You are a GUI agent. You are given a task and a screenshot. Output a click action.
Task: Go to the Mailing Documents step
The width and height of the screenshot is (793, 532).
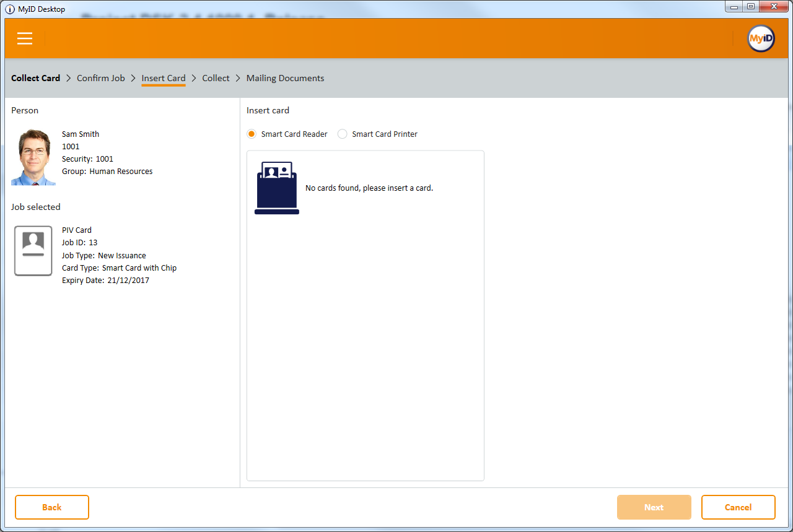pos(285,78)
